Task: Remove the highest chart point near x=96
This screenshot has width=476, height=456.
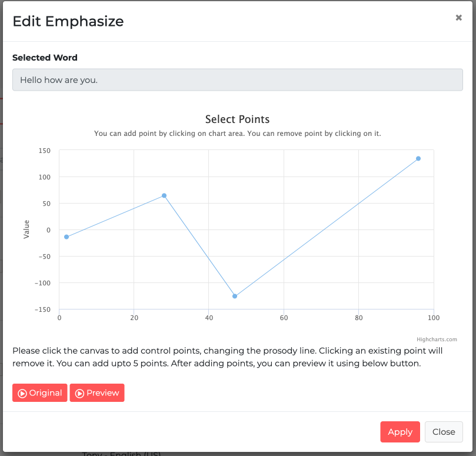Action: pyautogui.click(x=418, y=158)
